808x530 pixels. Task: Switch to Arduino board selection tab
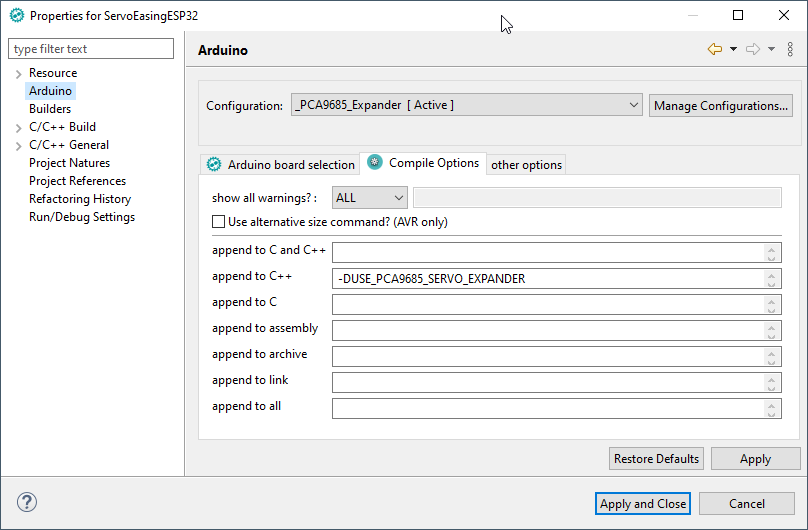click(x=290, y=164)
